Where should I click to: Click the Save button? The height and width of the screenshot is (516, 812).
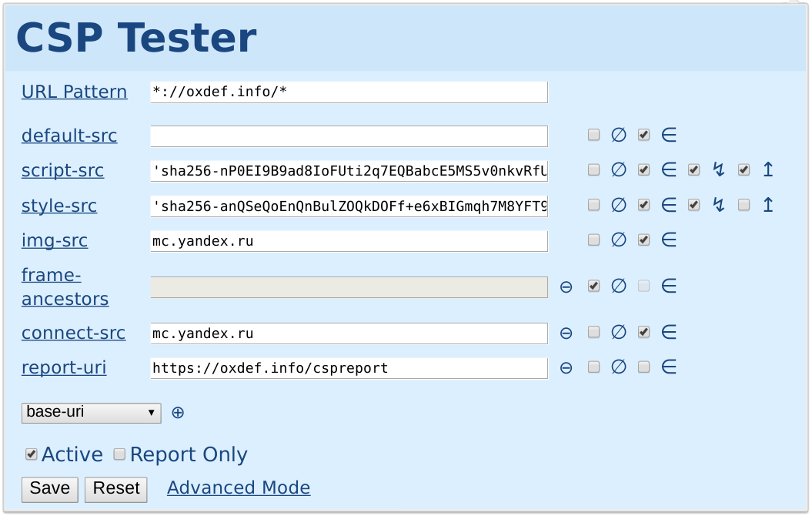[x=50, y=489]
